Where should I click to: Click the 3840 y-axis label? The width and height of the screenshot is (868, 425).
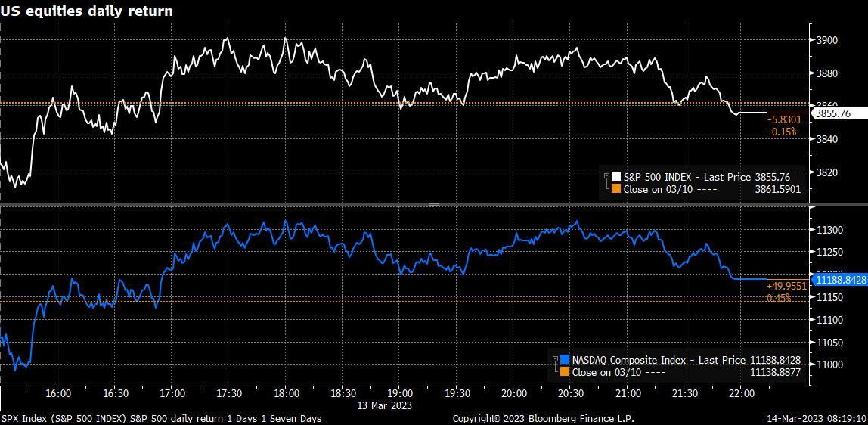coord(826,139)
